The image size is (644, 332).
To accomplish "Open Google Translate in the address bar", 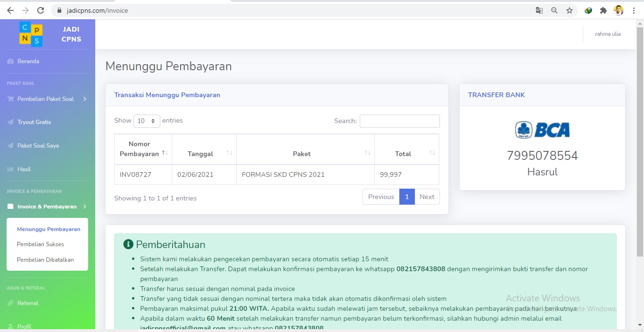I will click(539, 10).
